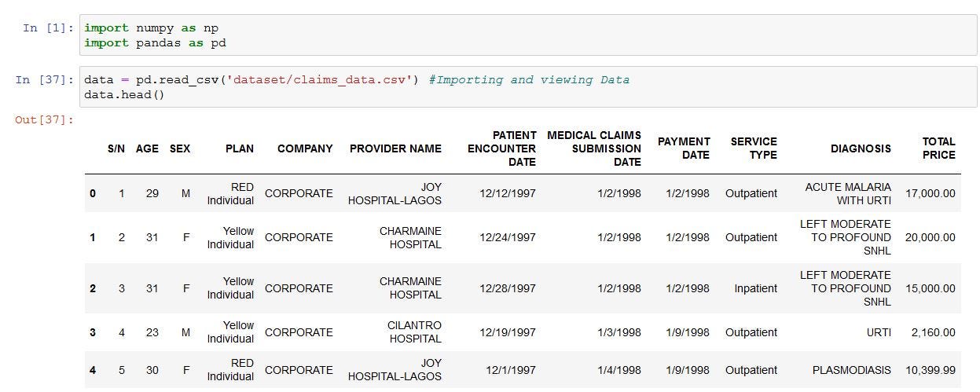
Task: Click the PROVIDER NAME column header
Action: point(395,148)
